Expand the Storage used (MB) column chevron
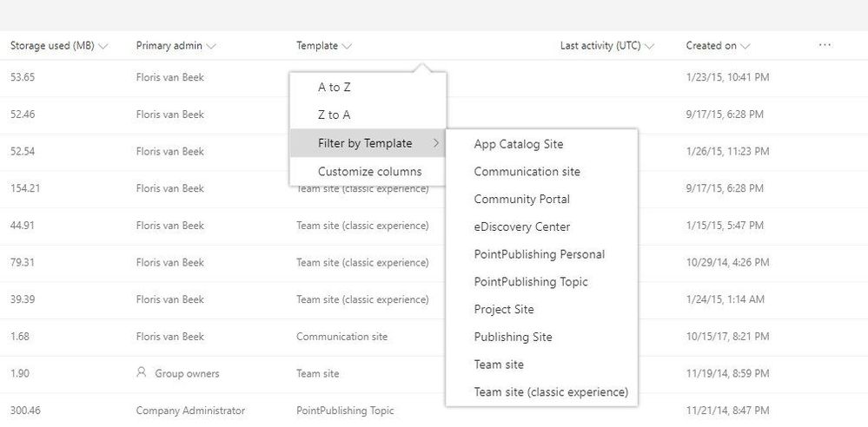Viewport: 868px width, 427px height. pyautogui.click(x=103, y=47)
